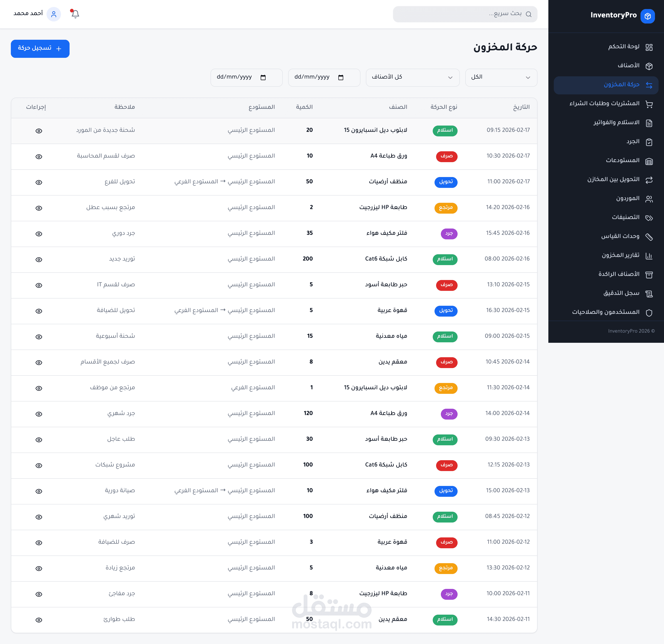Click eye icon for كابل شبكة Cat6 08:00 row
This screenshot has width=664, height=644.
tap(39, 260)
